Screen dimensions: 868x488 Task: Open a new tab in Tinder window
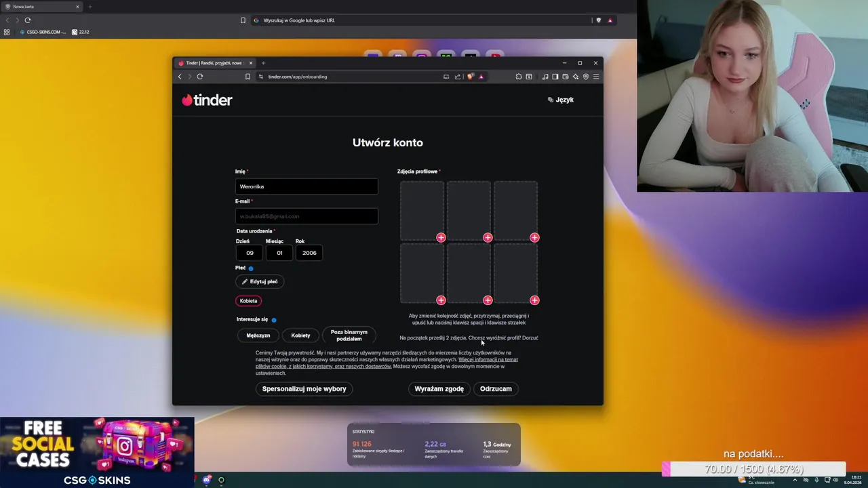click(x=263, y=63)
